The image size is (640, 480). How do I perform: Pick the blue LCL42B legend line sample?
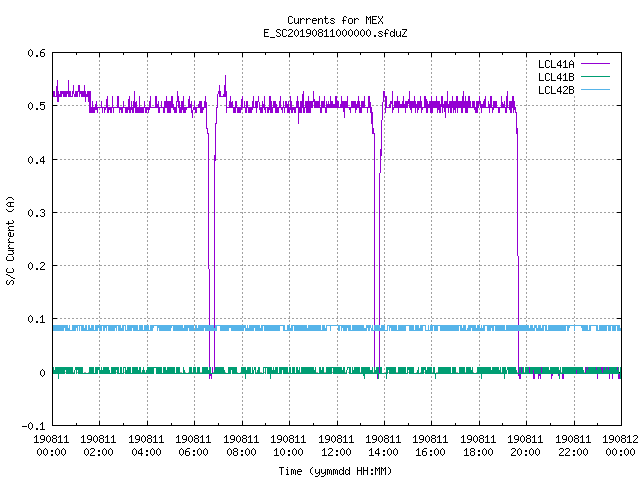[x=595, y=89]
